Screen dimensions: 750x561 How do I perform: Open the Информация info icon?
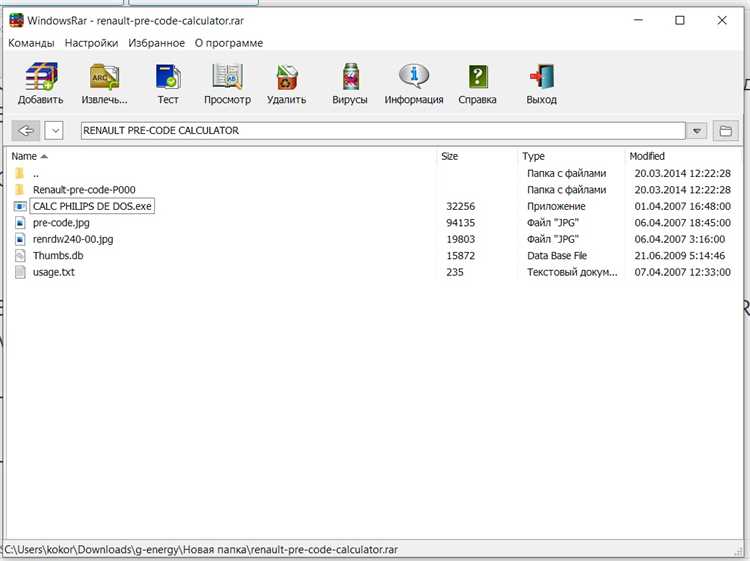coord(414,76)
